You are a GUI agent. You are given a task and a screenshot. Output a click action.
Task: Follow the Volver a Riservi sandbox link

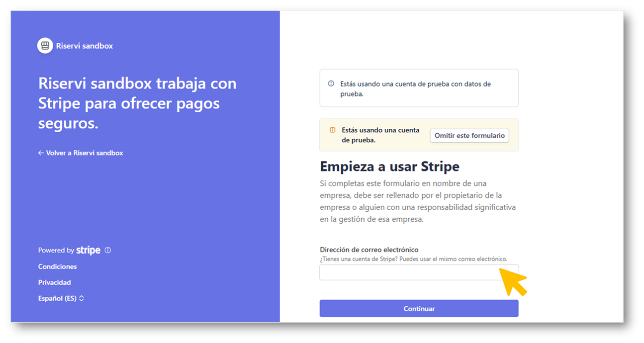pos(81,153)
